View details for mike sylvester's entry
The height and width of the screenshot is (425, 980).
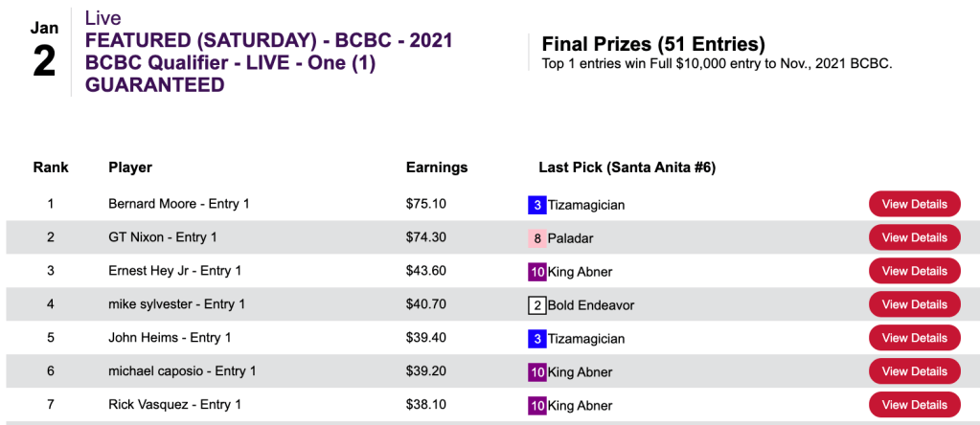tap(914, 304)
